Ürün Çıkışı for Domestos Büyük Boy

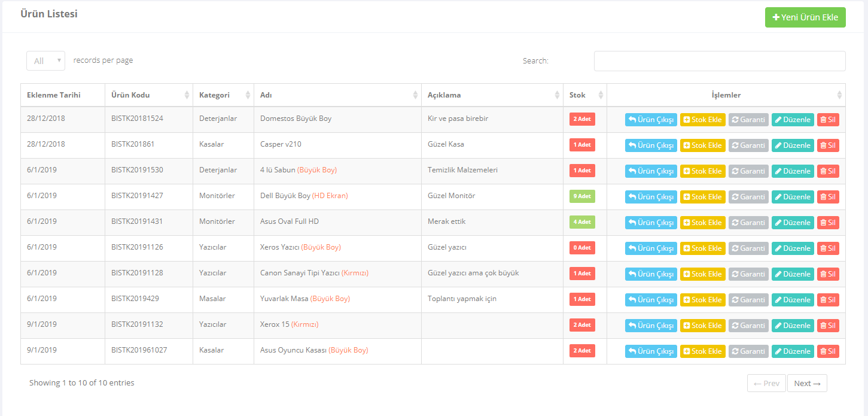[651, 120]
